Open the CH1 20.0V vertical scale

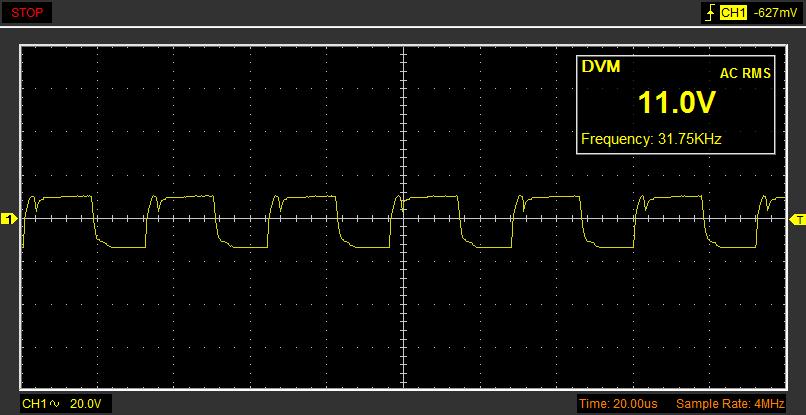(85, 404)
